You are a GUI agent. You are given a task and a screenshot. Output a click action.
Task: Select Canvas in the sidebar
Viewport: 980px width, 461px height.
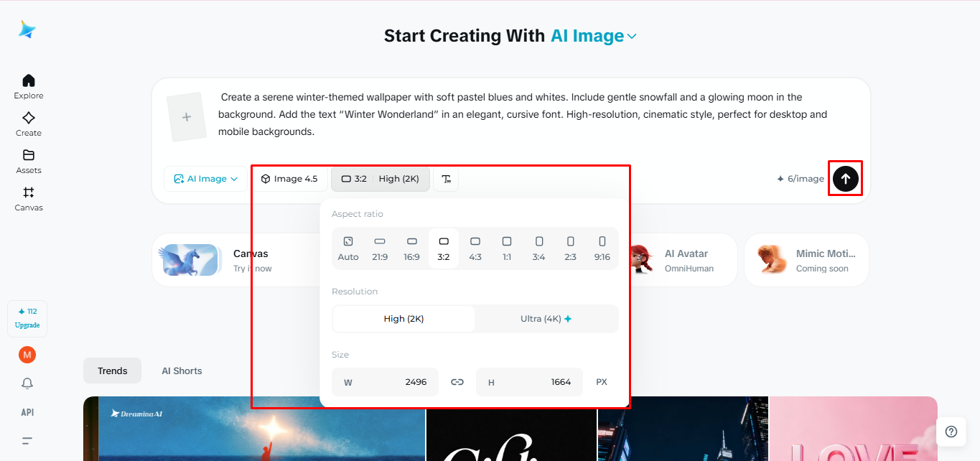tap(28, 199)
